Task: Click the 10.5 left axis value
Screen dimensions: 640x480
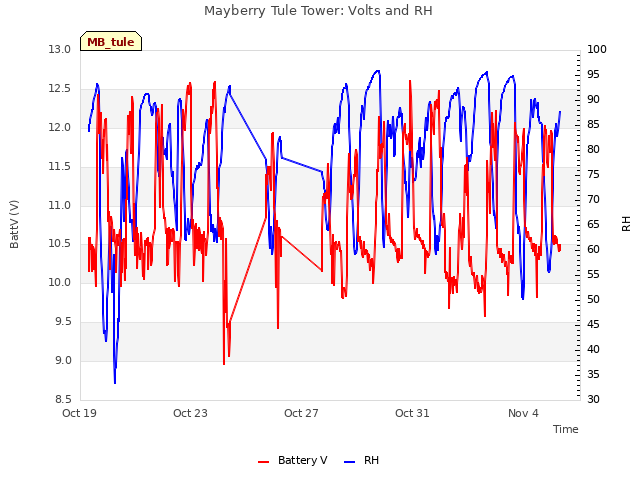Action: (x=60, y=244)
